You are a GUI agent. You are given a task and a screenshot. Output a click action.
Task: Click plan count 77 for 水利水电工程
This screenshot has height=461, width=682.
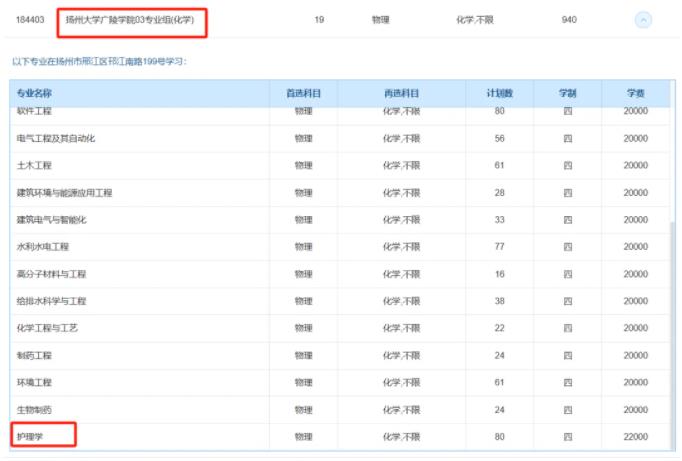pos(499,247)
